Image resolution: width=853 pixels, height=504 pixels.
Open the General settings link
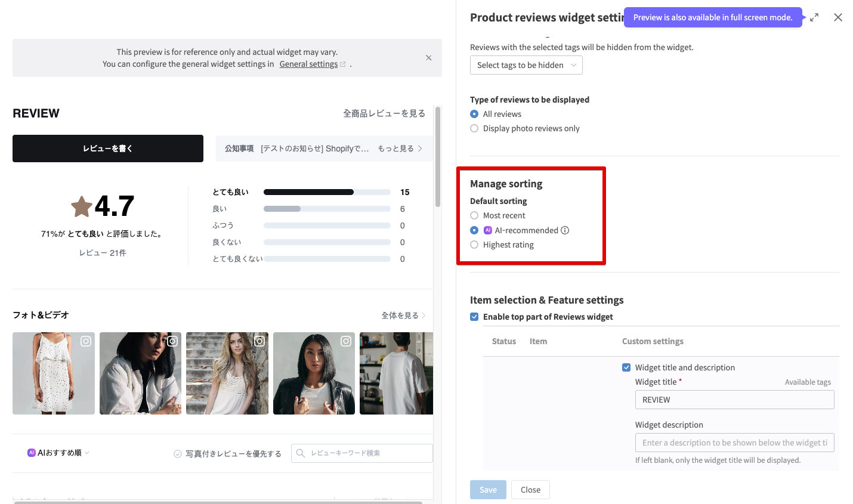(x=308, y=64)
